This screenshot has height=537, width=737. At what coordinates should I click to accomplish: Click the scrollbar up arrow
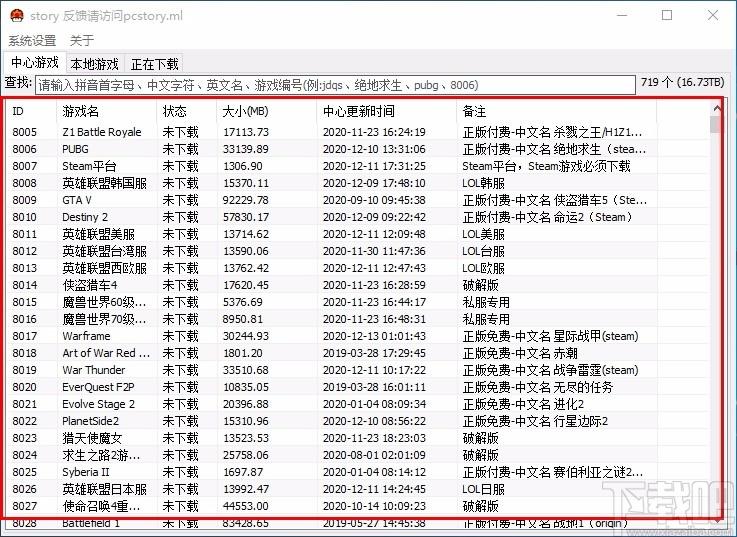pos(716,109)
